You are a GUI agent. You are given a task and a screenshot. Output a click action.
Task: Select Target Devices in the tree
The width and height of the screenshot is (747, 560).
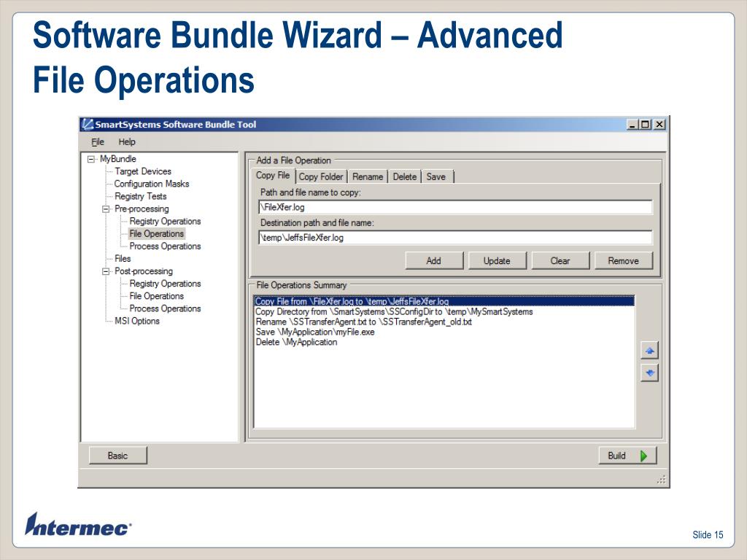143,171
